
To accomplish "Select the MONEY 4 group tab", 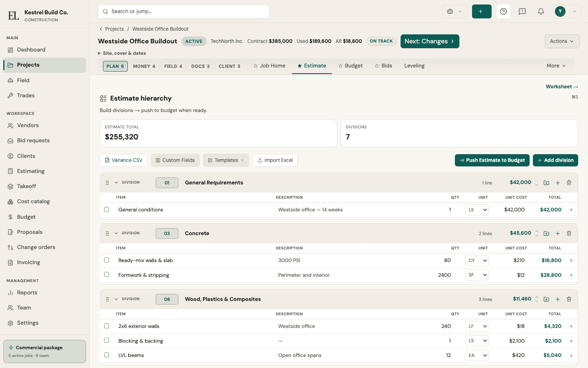I will (144, 66).
